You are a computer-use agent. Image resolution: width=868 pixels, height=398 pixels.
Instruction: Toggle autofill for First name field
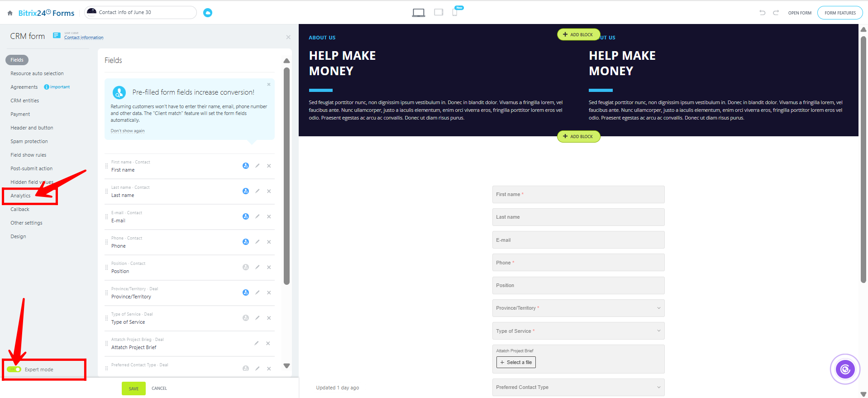pyautogui.click(x=246, y=166)
